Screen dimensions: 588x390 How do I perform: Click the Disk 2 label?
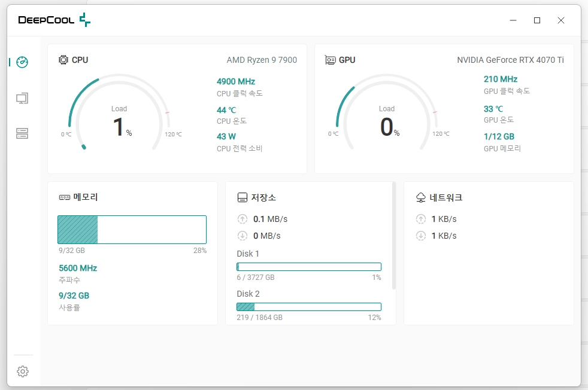coord(248,294)
